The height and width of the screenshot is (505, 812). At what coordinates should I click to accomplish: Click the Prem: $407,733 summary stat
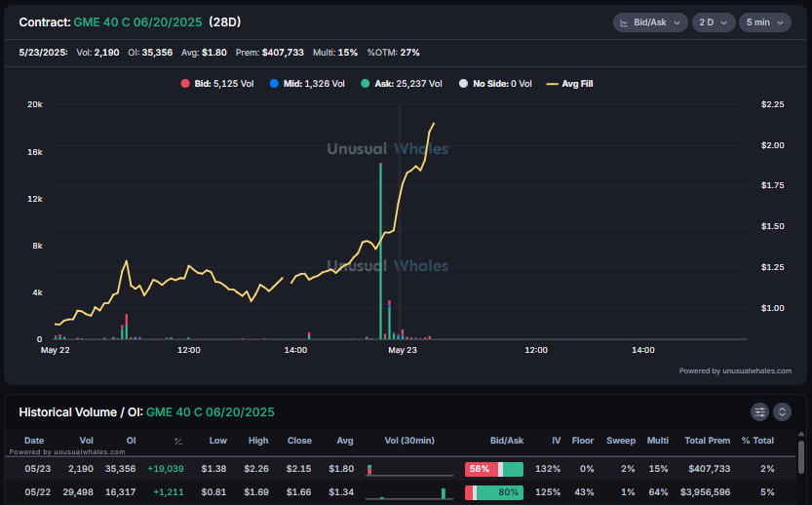270,53
